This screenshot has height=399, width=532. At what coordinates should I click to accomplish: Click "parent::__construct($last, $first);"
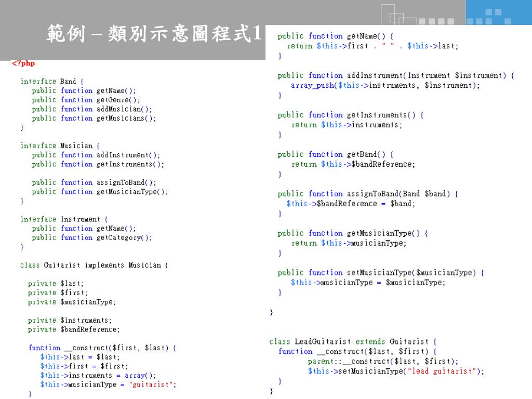click(x=383, y=361)
